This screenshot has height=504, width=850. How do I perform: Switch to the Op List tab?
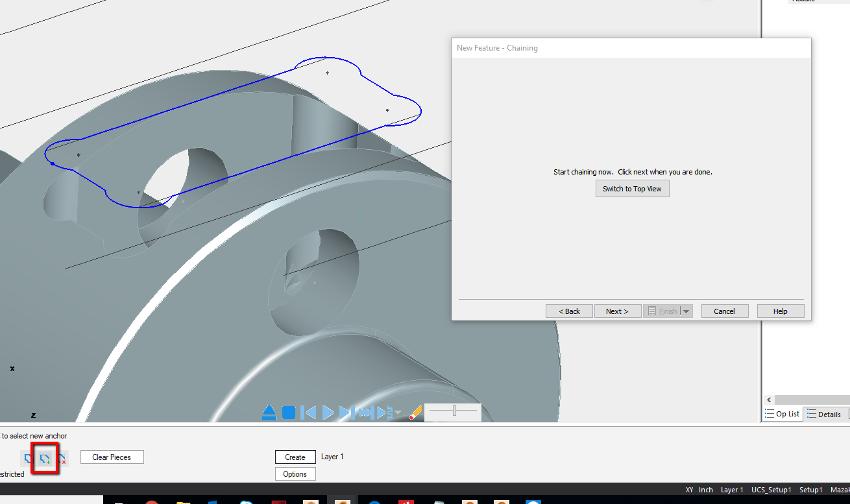click(781, 414)
